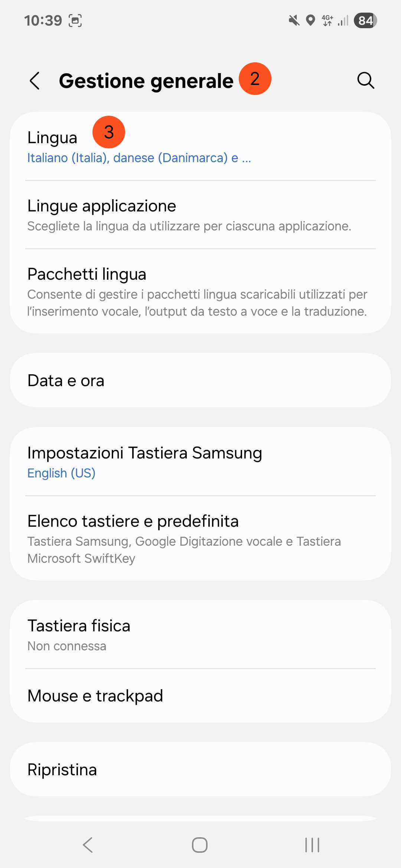Open the search magnifier icon
The image size is (401, 868).
pos(365,80)
